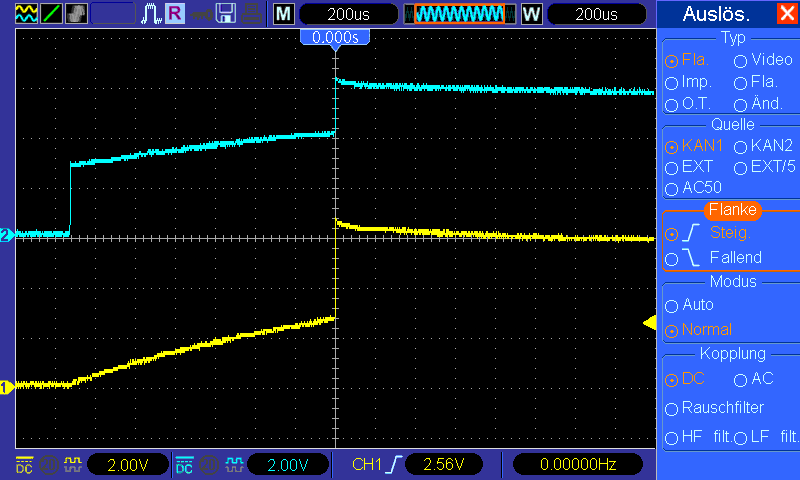Viewport: 800px width, 480px height.
Task: Select O.T. trigger type
Action: pos(688,104)
